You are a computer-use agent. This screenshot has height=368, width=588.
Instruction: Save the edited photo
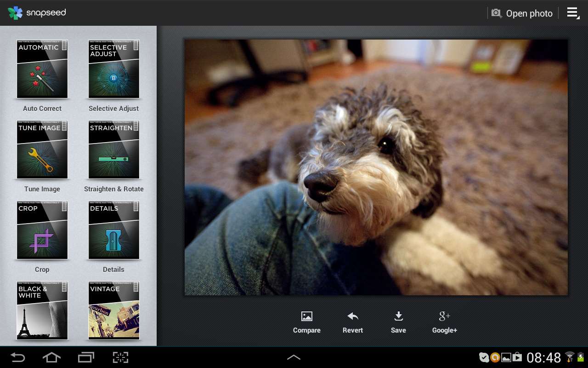[398, 321]
